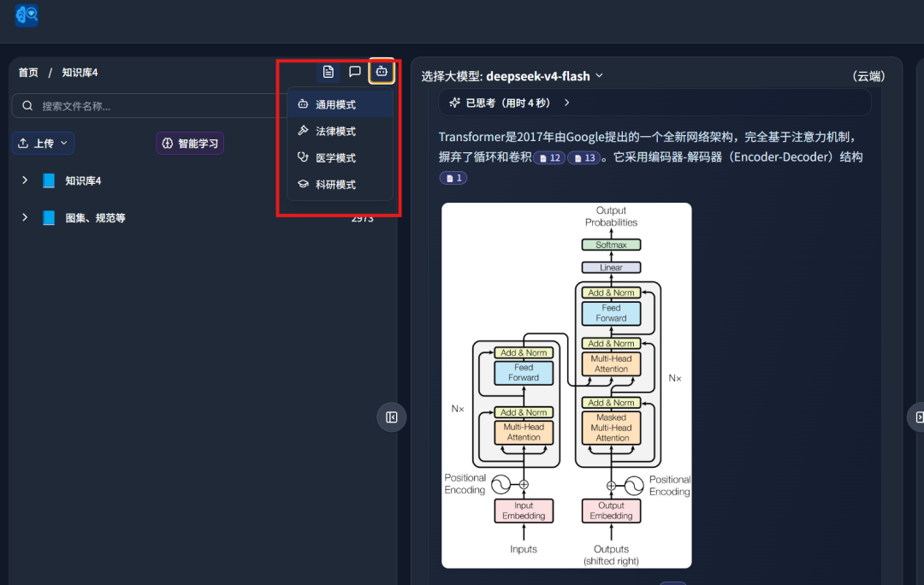
Task: Select 医学模式 from the mode menu
Action: point(340,157)
